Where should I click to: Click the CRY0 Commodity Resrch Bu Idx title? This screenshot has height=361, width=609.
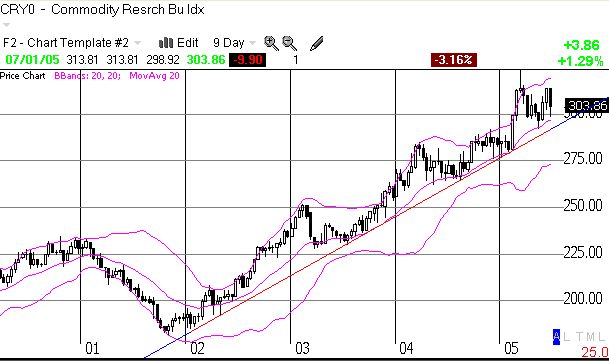[102, 9]
